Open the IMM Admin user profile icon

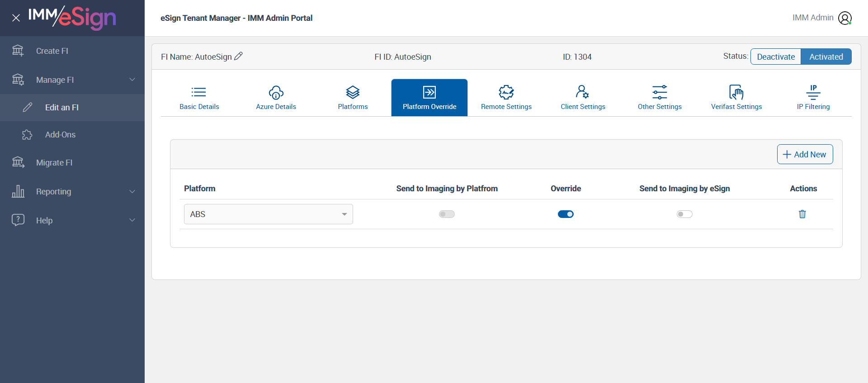tap(845, 18)
